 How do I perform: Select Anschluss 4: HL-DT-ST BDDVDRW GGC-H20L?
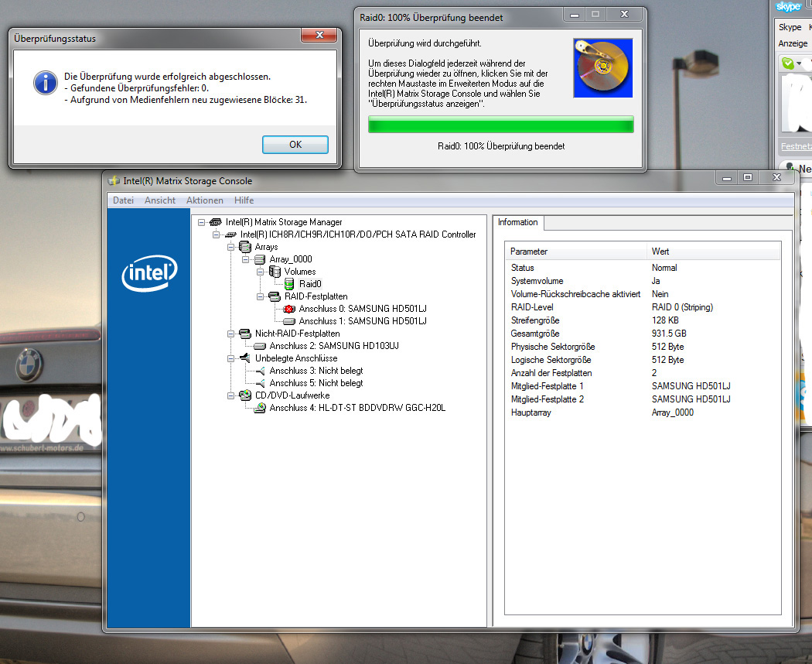(x=357, y=408)
